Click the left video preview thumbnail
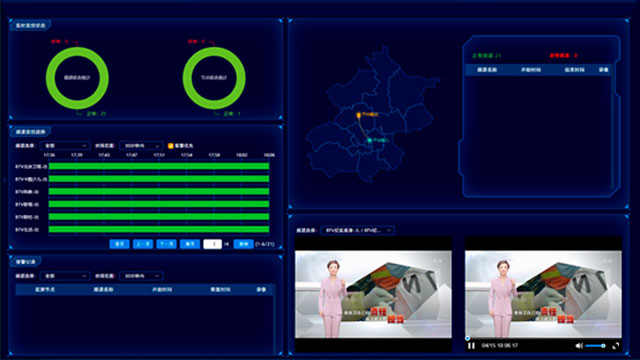Image resolution: width=640 pixels, height=360 pixels. coord(373,294)
